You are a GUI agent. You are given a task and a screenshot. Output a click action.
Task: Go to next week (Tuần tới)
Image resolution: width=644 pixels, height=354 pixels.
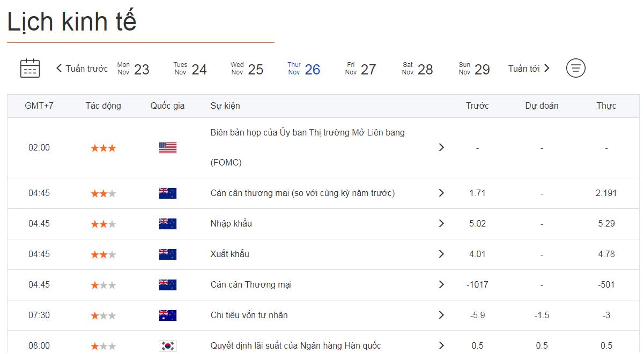tap(529, 69)
